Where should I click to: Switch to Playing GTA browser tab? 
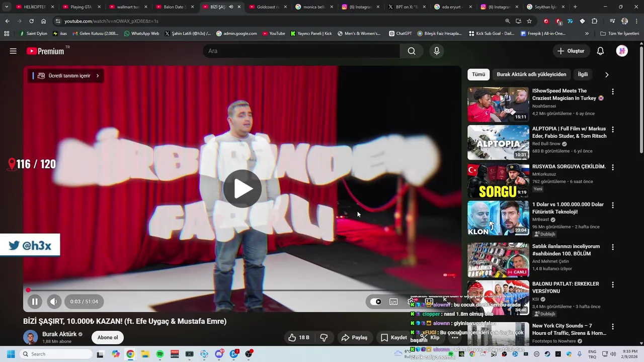pyautogui.click(x=81, y=7)
